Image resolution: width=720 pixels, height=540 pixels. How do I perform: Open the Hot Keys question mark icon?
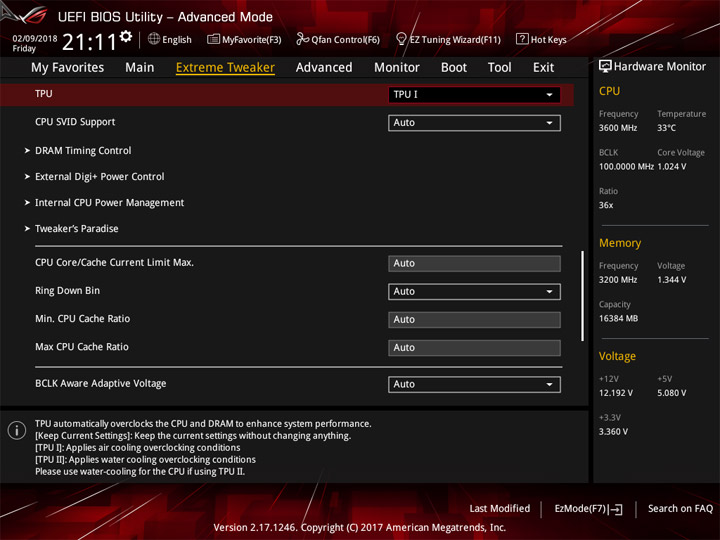(x=522, y=39)
